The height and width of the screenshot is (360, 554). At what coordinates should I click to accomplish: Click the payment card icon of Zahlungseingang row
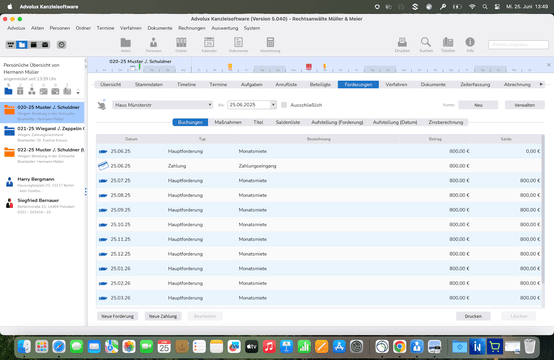coord(103,166)
